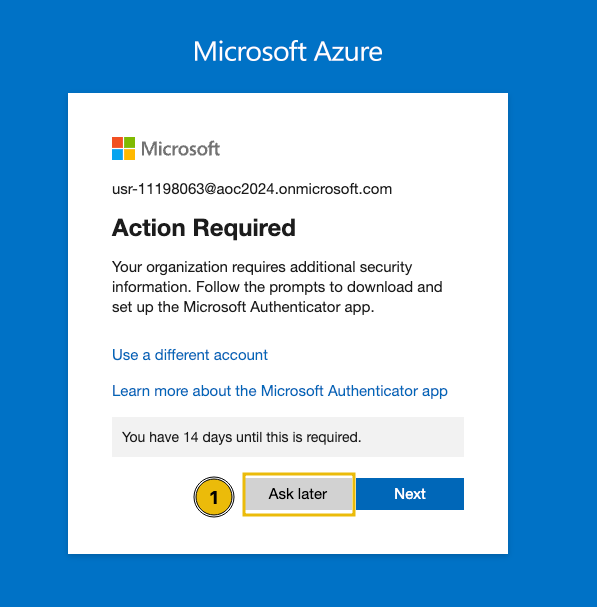Click the additional security information paragraph
The width and height of the screenshot is (597, 607).
point(277,287)
